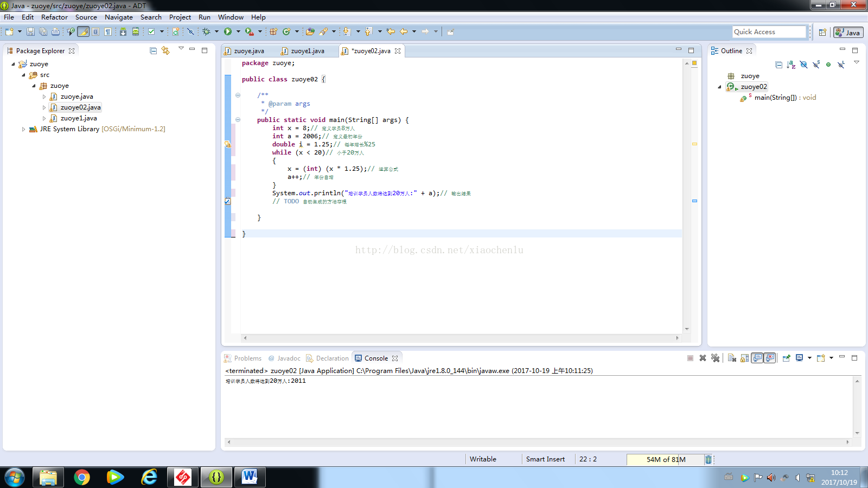Toggle Mark Occurrences highlighter button
Viewport: 868px width, 488px height.
pos(83,31)
